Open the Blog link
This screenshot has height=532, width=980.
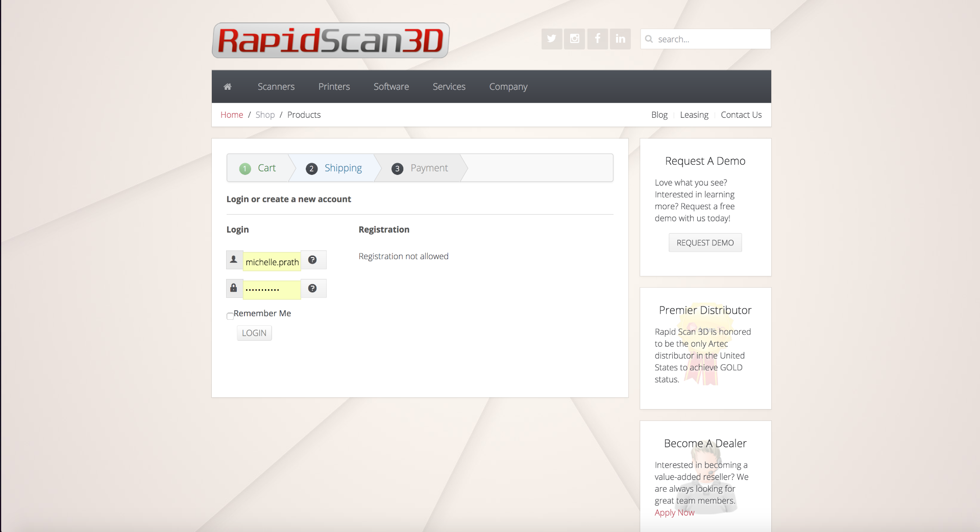point(659,115)
